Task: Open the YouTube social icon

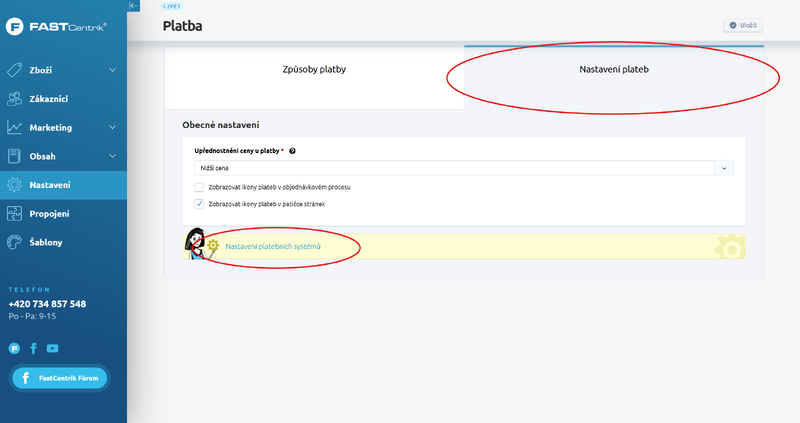Action: 52,348
